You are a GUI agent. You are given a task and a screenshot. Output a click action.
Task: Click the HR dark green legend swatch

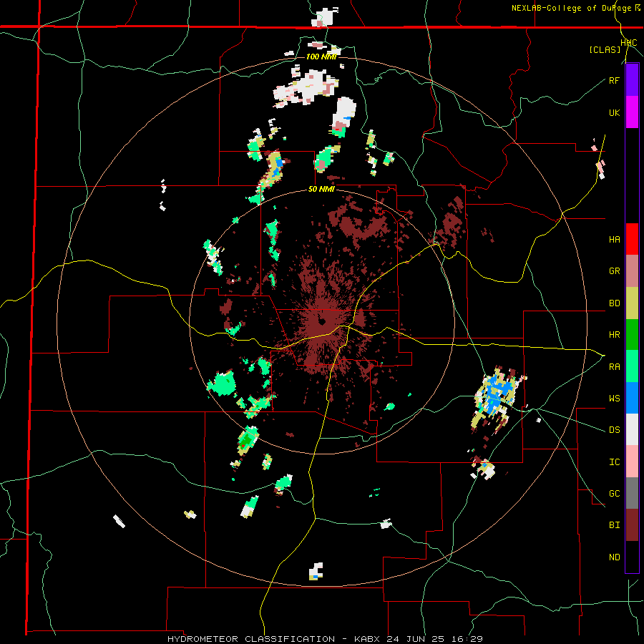[x=632, y=335]
